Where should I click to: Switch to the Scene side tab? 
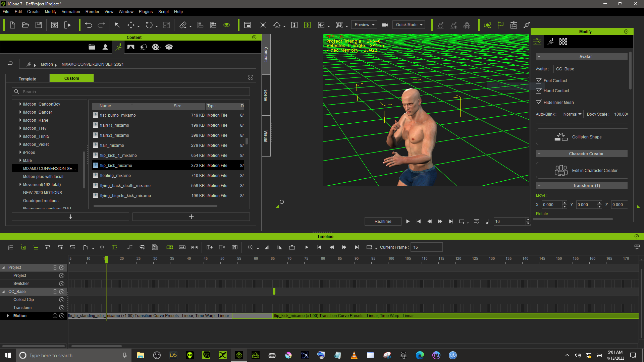[266, 96]
